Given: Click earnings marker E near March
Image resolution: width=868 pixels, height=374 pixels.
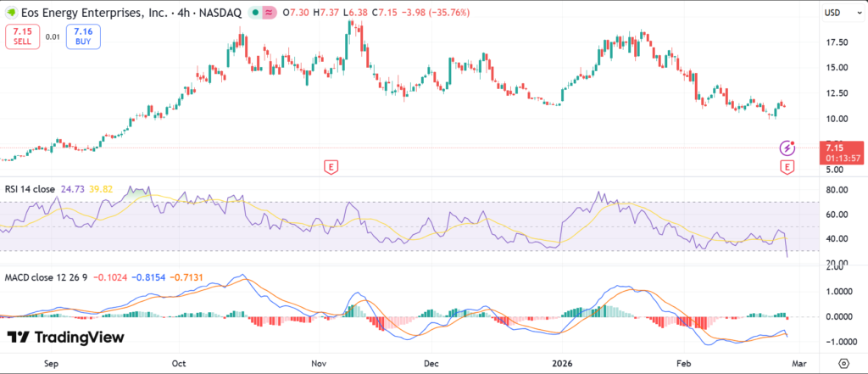Looking at the screenshot, I should coord(788,167).
